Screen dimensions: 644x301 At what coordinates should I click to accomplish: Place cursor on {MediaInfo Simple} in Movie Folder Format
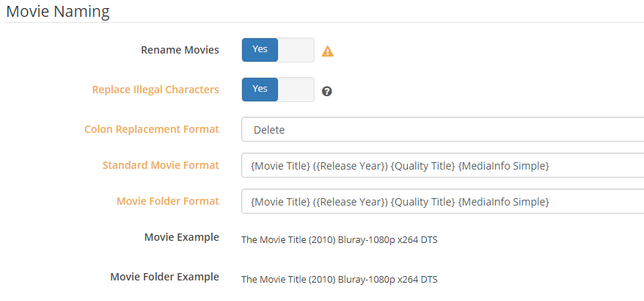tap(503, 202)
